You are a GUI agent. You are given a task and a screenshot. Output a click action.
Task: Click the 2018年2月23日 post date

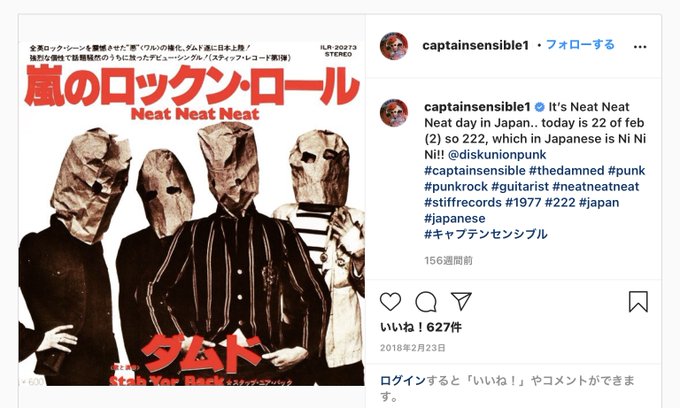pyautogui.click(x=412, y=348)
